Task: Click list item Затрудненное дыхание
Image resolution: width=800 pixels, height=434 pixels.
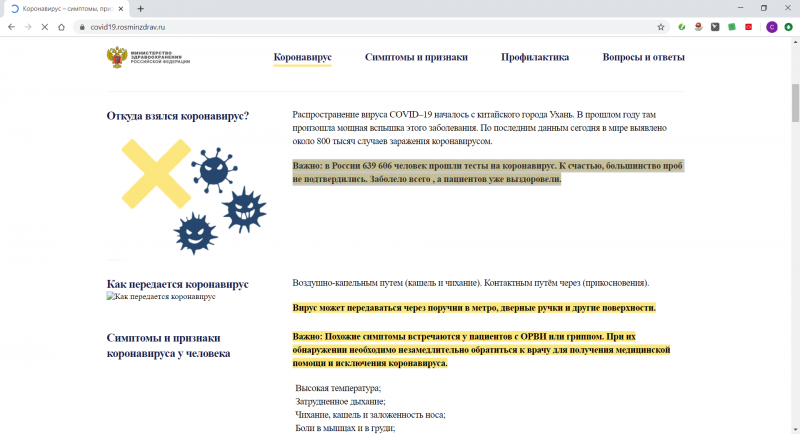Action: [x=340, y=401]
